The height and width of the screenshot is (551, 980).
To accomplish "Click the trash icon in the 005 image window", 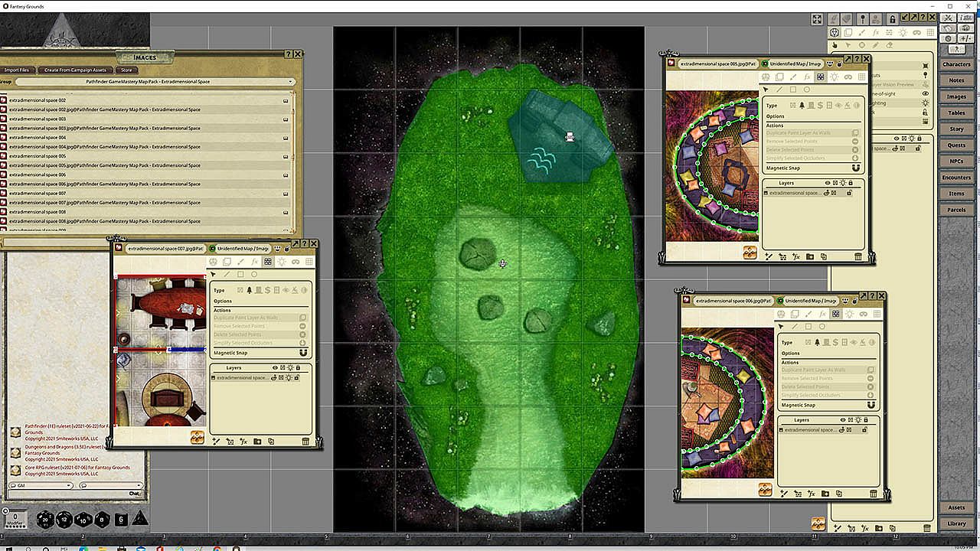I will [x=858, y=256].
